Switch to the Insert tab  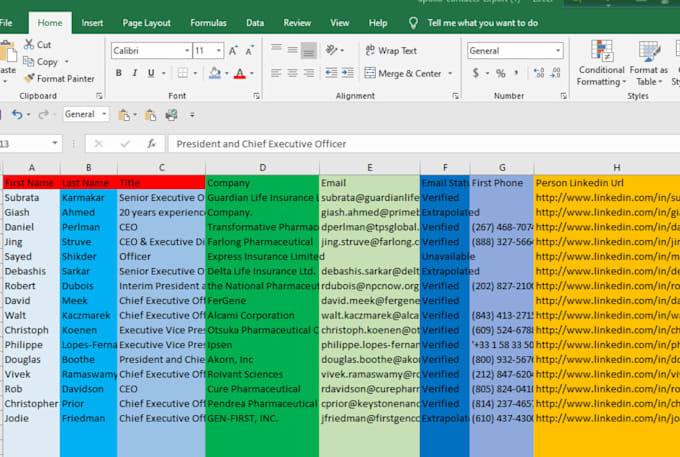(x=92, y=23)
